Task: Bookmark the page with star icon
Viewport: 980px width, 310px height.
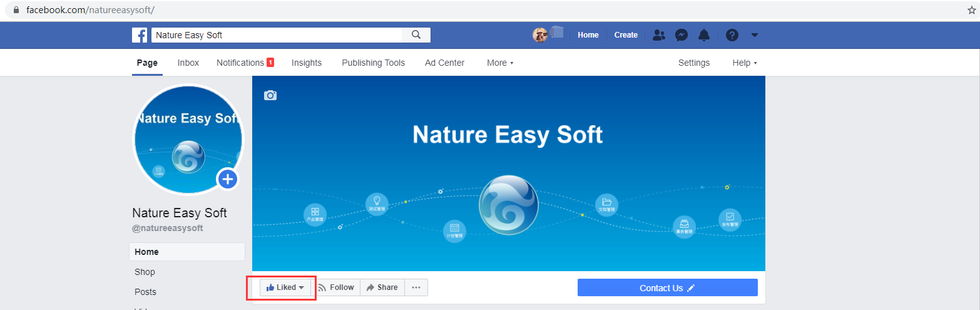Action: pos(971,10)
